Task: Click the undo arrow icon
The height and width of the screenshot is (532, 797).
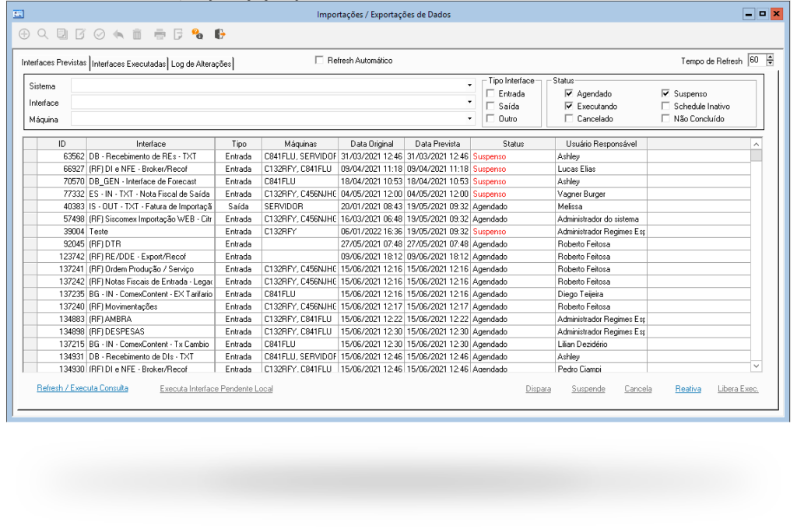Action: pyautogui.click(x=118, y=34)
